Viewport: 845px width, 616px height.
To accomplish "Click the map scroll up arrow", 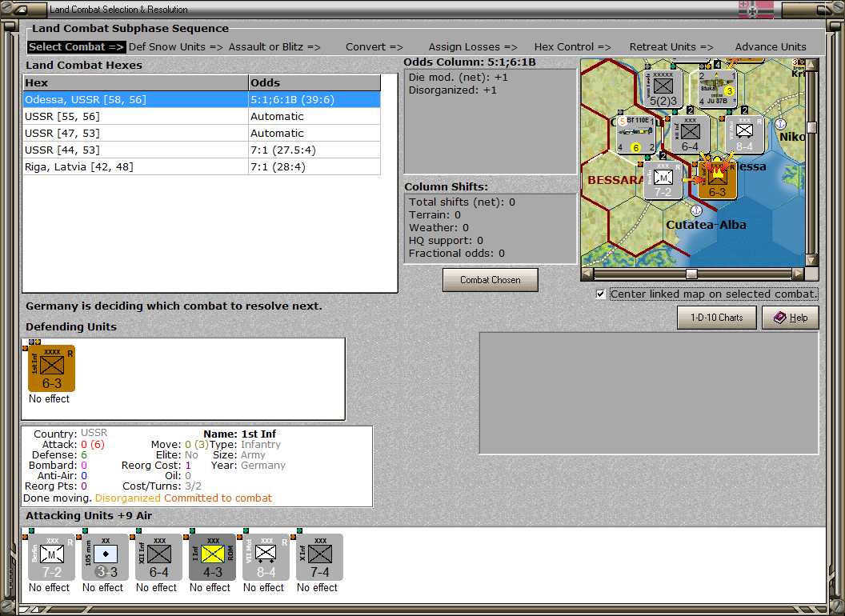I will coord(811,65).
